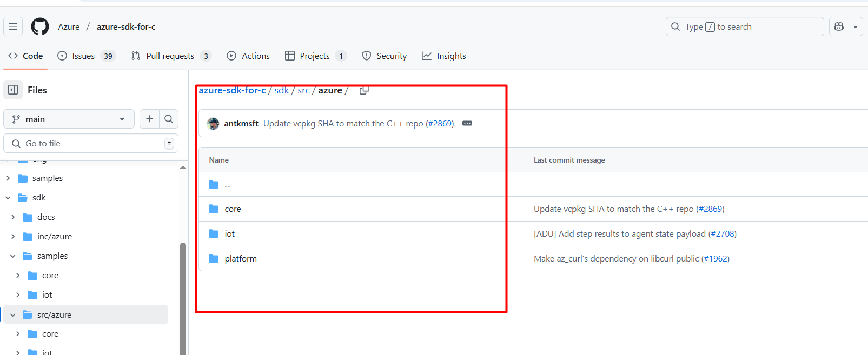The width and height of the screenshot is (868, 355).
Task: Expand iot under samples chevron
Action: pyautogui.click(x=18, y=295)
